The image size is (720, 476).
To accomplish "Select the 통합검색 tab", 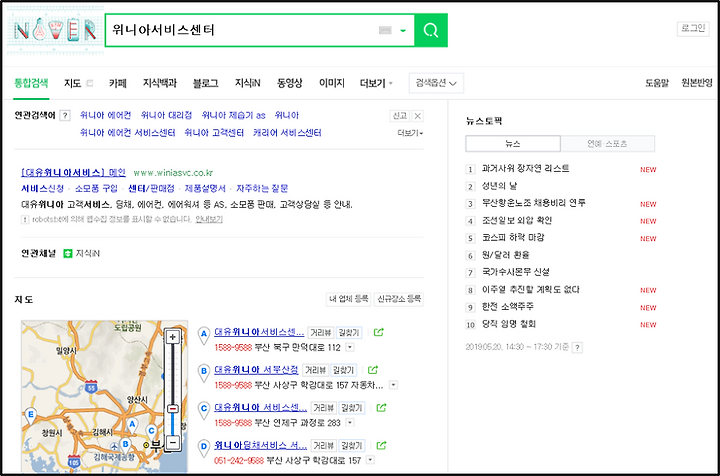I will pos(31,83).
